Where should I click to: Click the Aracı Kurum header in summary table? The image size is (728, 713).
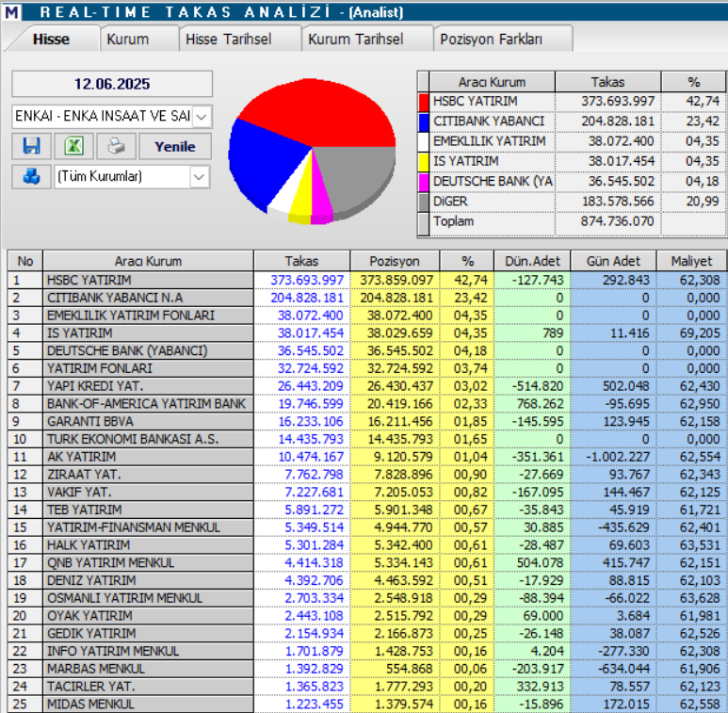coord(492,82)
